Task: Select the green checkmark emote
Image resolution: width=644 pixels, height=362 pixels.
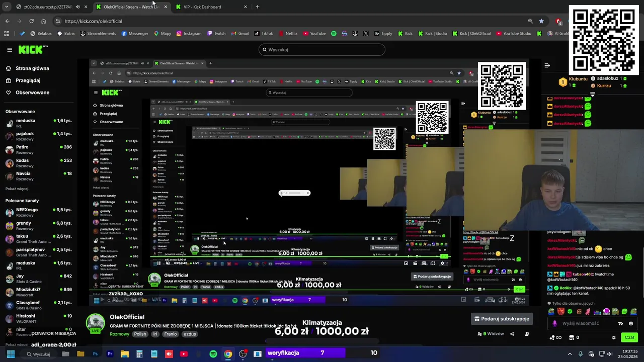Action: point(570,312)
